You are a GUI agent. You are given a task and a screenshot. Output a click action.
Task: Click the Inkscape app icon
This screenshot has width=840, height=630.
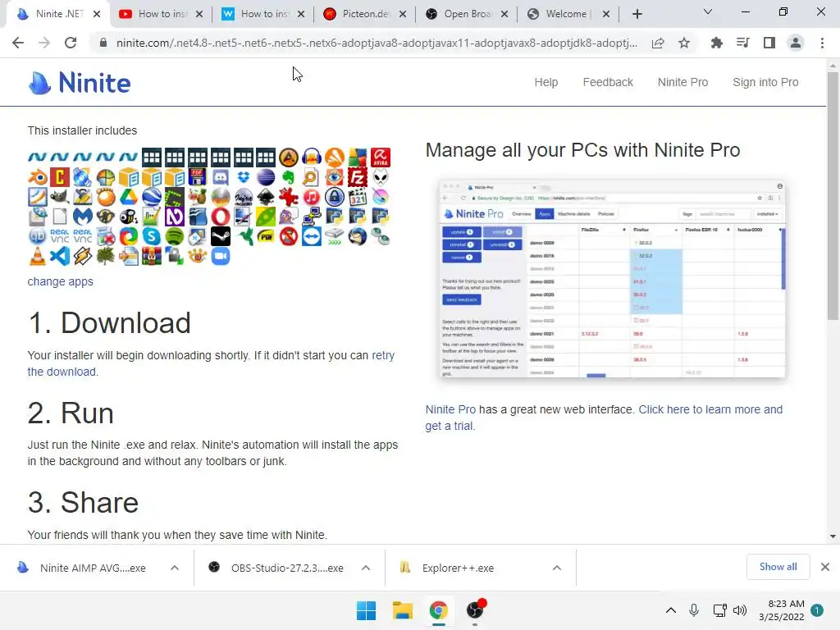click(x=266, y=197)
